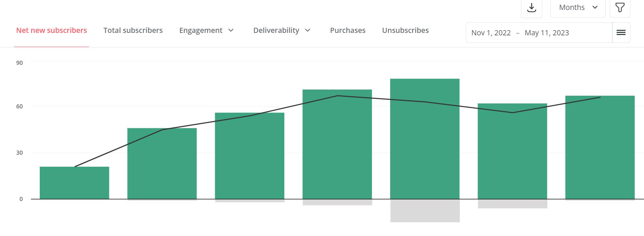Open the filter funnel icon
Viewport: 644px width, 236px height.
point(620,8)
